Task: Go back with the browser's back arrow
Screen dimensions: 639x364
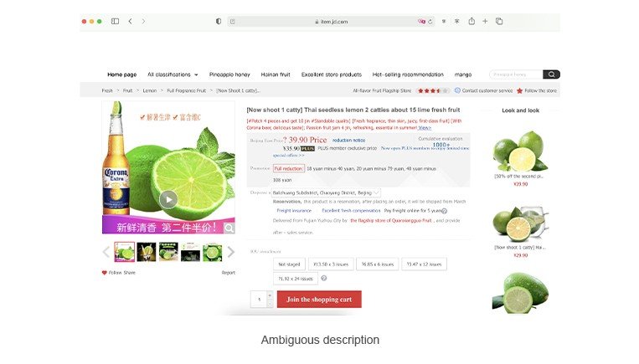Action: pos(130,21)
